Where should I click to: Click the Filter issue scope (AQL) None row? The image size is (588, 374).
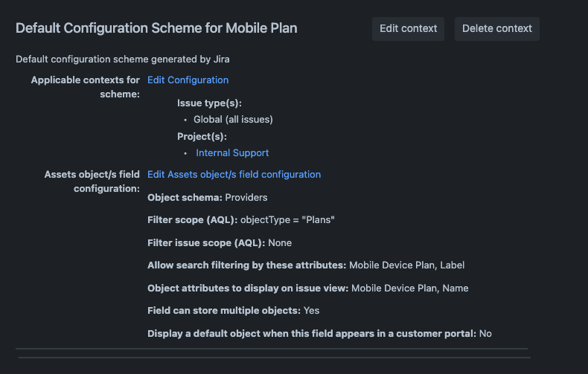point(220,243)
